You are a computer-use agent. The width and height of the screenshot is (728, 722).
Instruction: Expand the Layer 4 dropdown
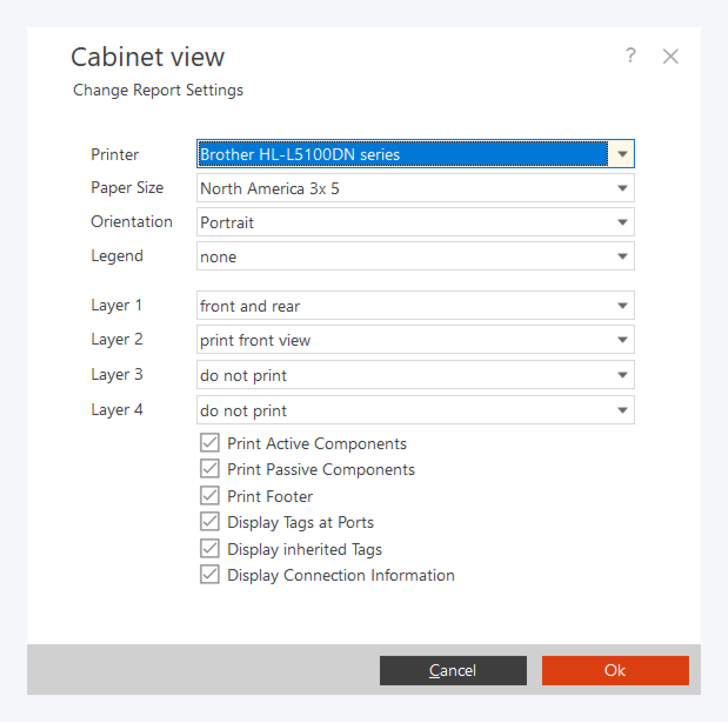622,410
